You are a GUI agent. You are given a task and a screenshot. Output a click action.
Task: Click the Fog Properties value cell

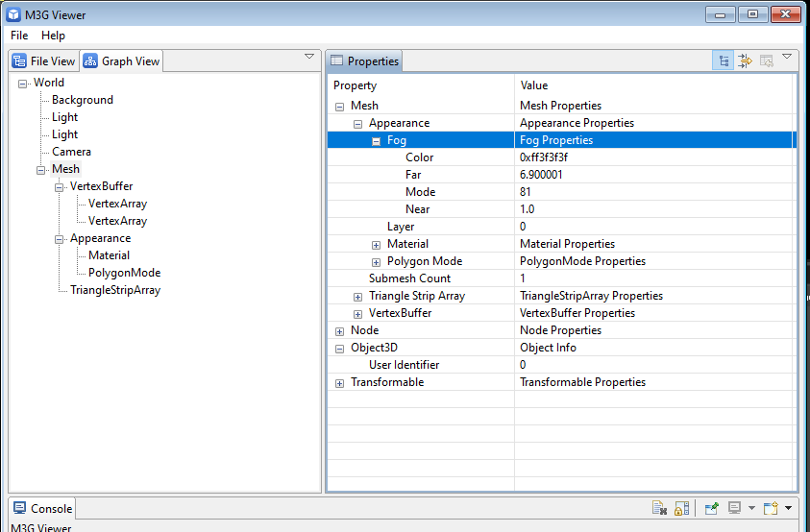coord(655,140)
